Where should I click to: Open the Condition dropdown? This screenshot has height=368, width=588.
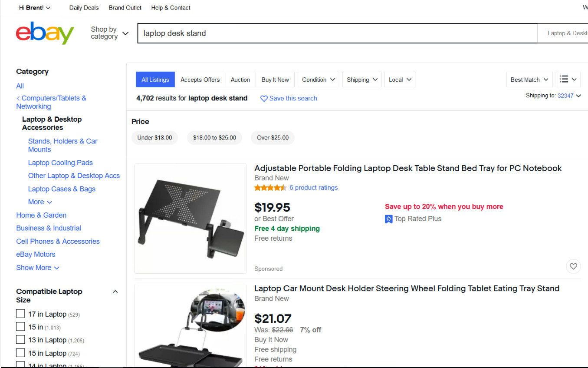318,79
